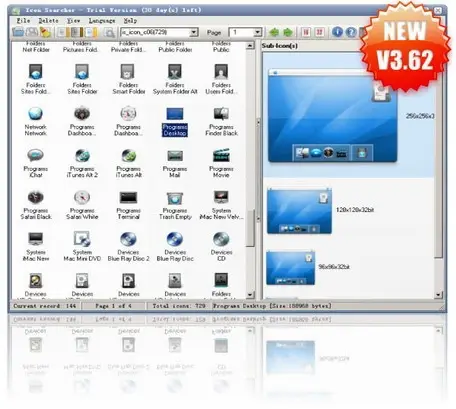The height and width of the screenshot is (409, 456).
Task: Select the Devices CD icon
Action: [x=221, y=247]
